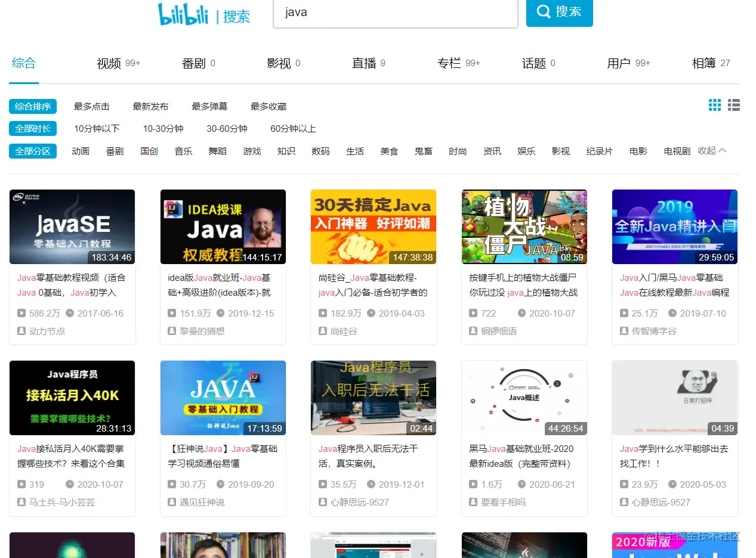756x558 pixels.
Task: Filter duration to 60分钟以上
Action: pyautogui.click(x=293, y=129)
